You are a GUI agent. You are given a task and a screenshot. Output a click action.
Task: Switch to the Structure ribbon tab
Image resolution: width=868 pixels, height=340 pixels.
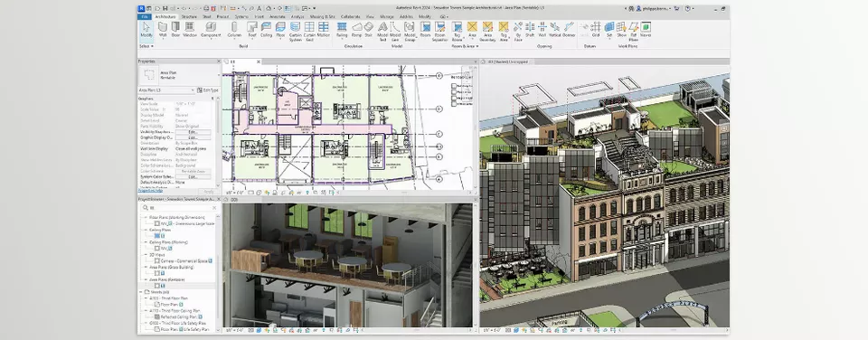click(x=189, y=16)
